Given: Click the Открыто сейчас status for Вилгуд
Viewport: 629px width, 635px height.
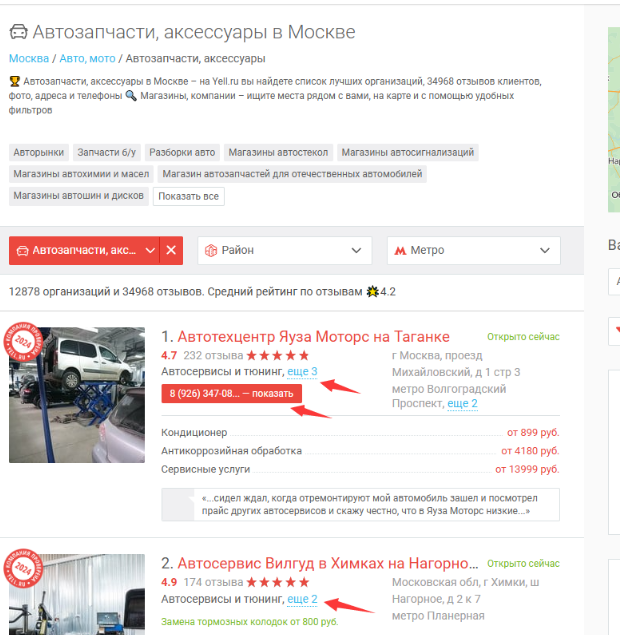Looking at the screenshot, I should point(523,564).
